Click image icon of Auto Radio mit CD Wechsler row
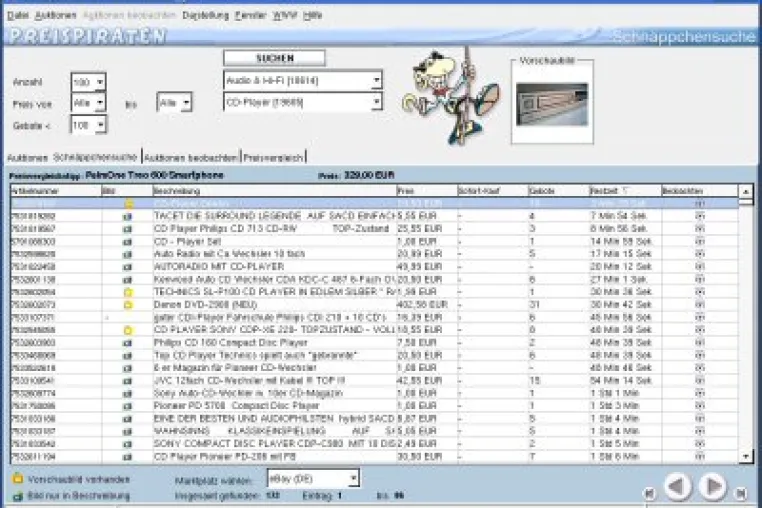This screenshot has height=508, width=762. click(x=127, y=254)
